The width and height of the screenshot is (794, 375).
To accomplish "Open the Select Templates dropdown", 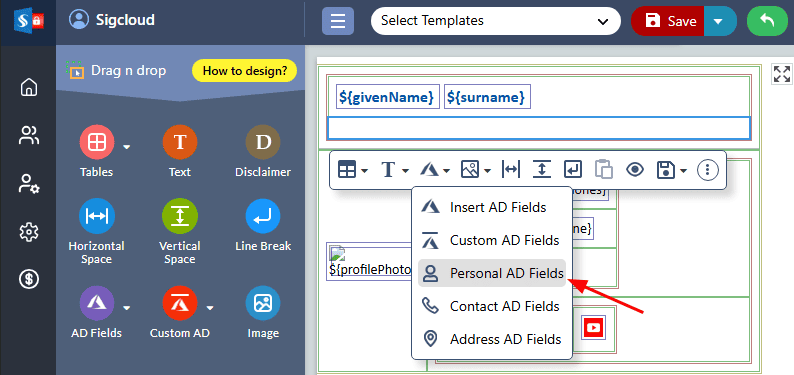I will 495,21.
